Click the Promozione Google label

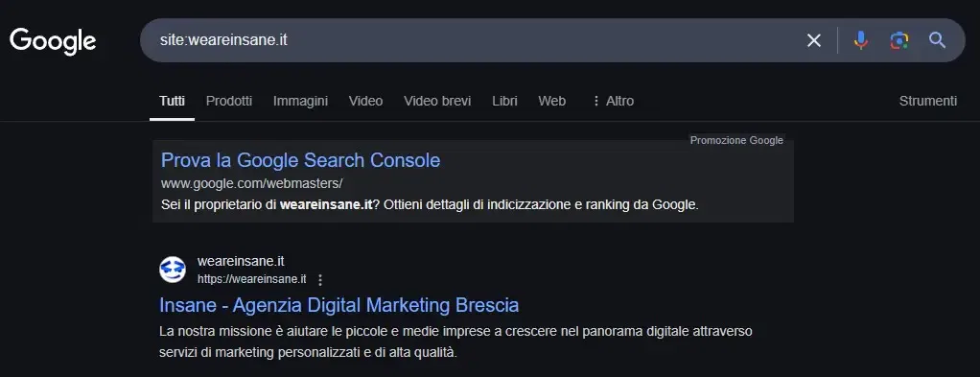736,140
